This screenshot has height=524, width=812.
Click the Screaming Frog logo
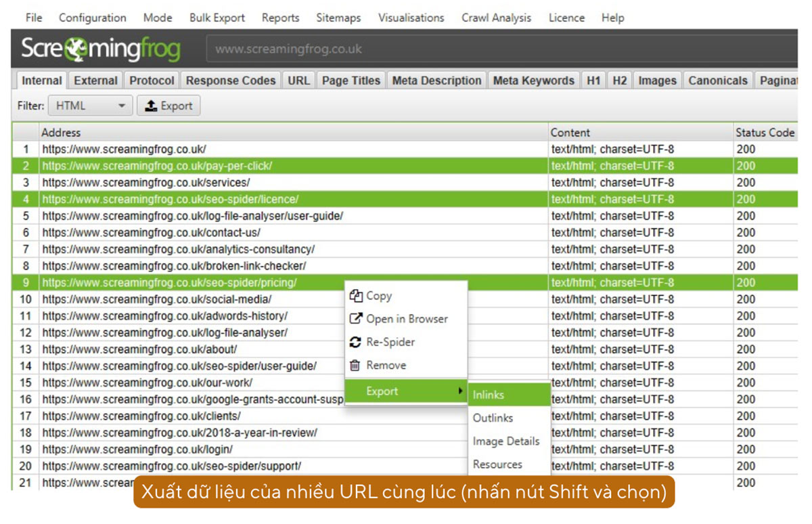tap(101, 49)
